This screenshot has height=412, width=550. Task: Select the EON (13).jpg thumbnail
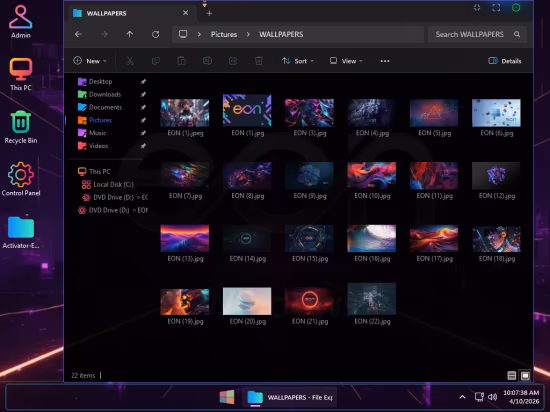point(185,238)
